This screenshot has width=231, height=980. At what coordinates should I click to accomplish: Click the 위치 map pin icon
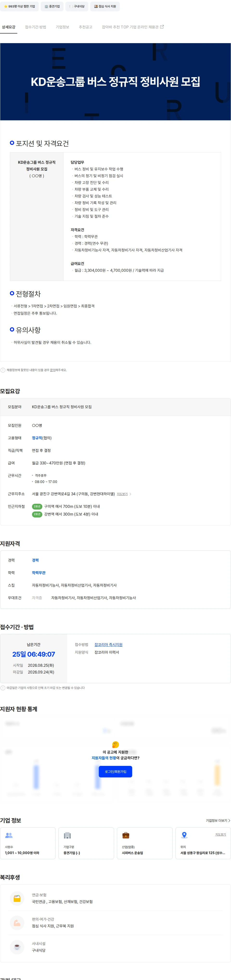[184, 835]
